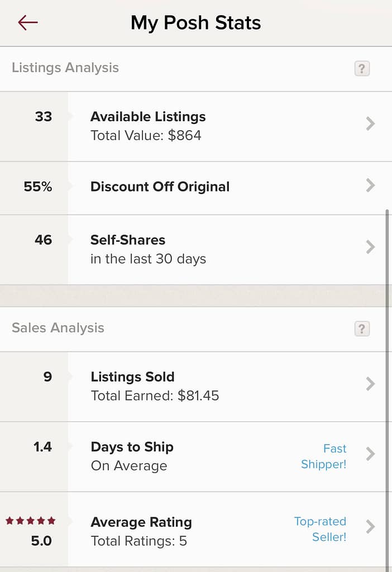
Task: Open the Self-Shares in last 30 days row
Action: [x=196, y=250]
